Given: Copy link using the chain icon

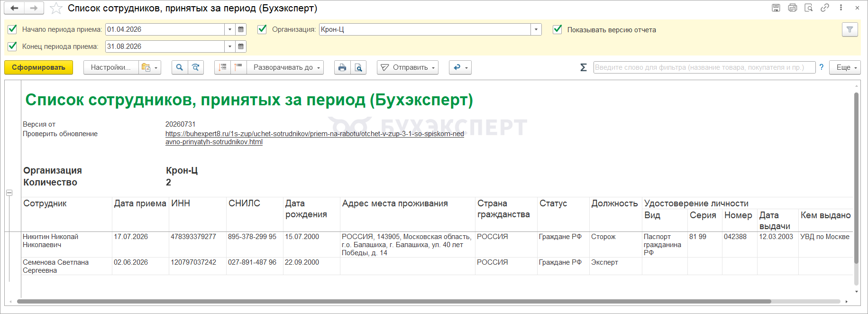Looking at the screenshot, I should tap(825, 8).
